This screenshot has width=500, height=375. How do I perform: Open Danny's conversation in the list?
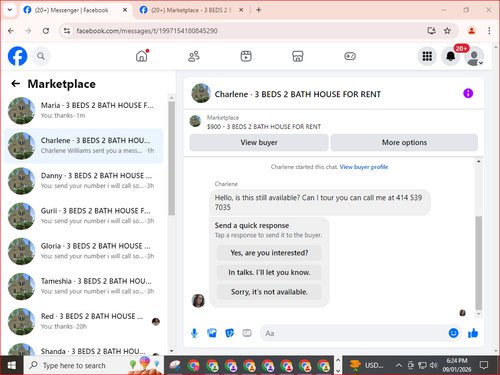(84, 181)
